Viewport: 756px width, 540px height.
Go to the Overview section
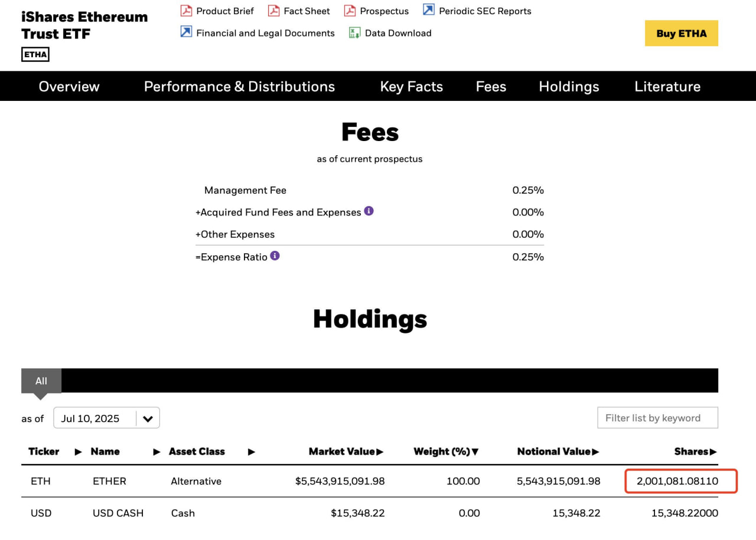pos(69,87)
